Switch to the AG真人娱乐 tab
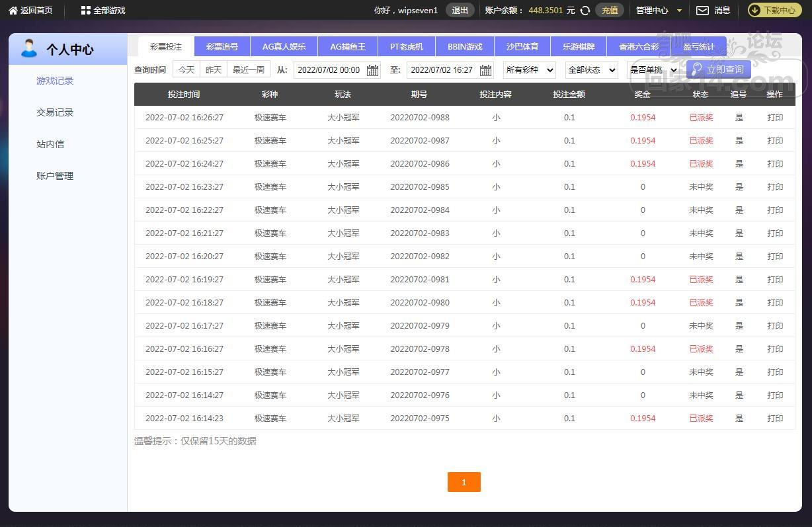The width and height of the screenshot is (812, 527). pos(284,47)
